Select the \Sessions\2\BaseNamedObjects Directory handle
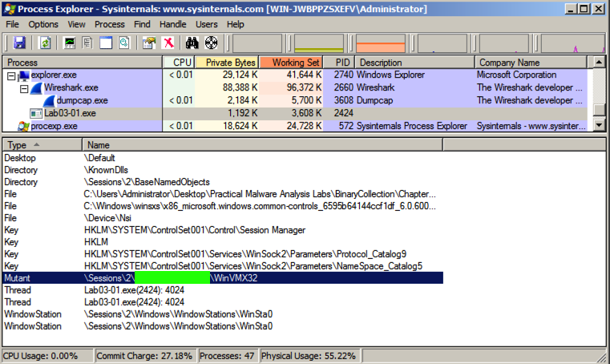Image resolution: width=610 pixels, height=364 pixels. (x=223, y=182)
